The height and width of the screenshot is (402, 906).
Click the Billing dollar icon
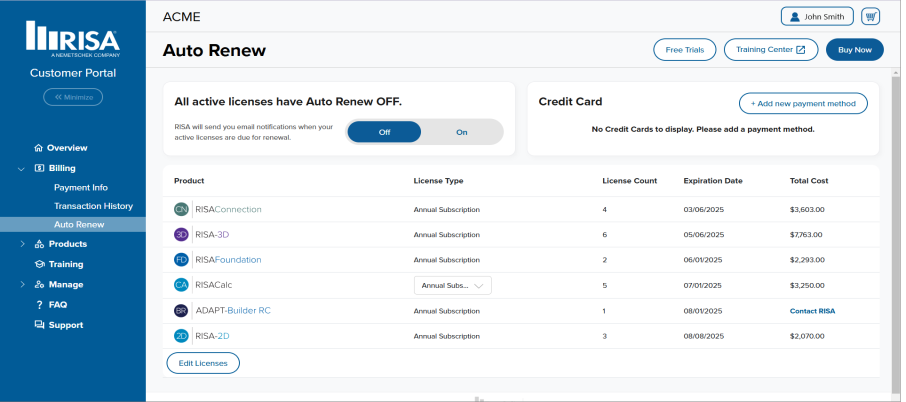pyautogui.click(x=39, y=168)
